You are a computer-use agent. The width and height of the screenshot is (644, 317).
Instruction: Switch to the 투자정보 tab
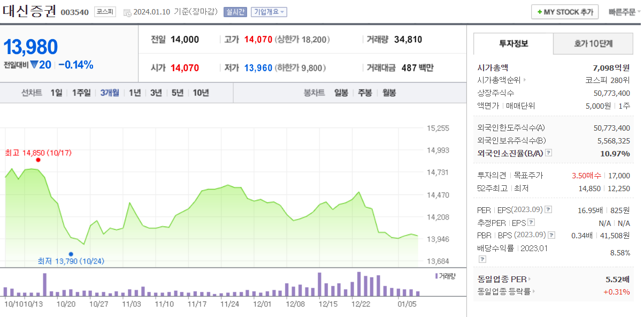pos(513,43)
